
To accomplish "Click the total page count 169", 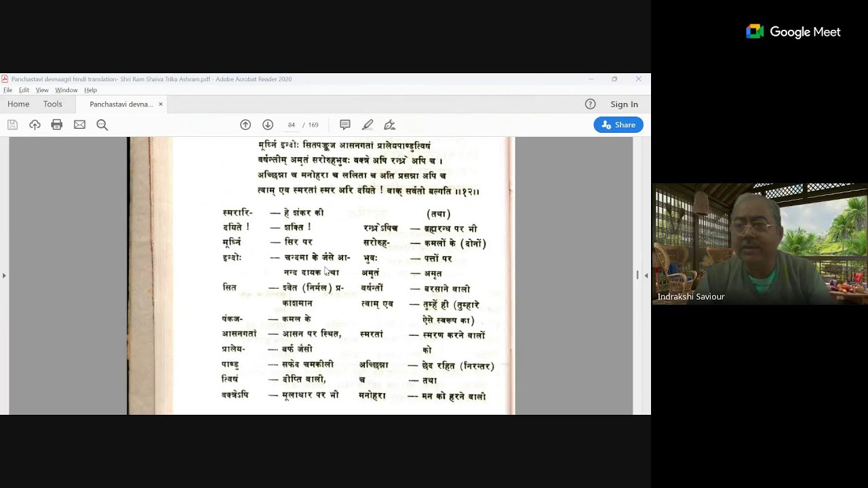I will point(313,125).
